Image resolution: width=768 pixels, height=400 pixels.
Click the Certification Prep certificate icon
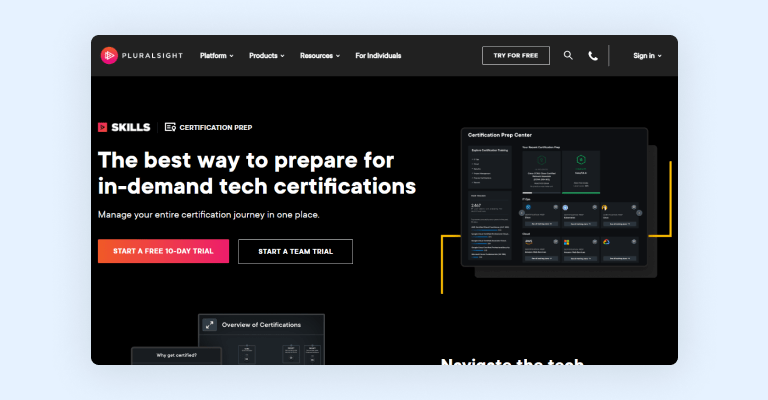170,127
